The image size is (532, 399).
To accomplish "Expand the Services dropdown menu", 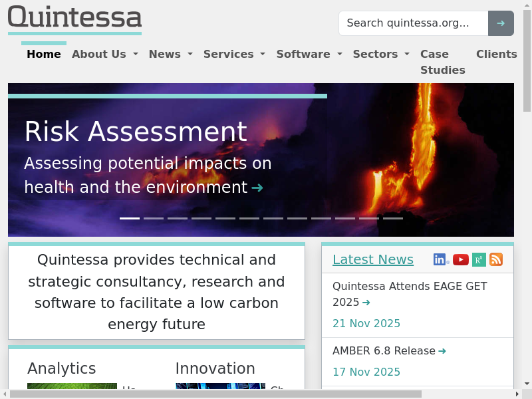I will 234,55.
